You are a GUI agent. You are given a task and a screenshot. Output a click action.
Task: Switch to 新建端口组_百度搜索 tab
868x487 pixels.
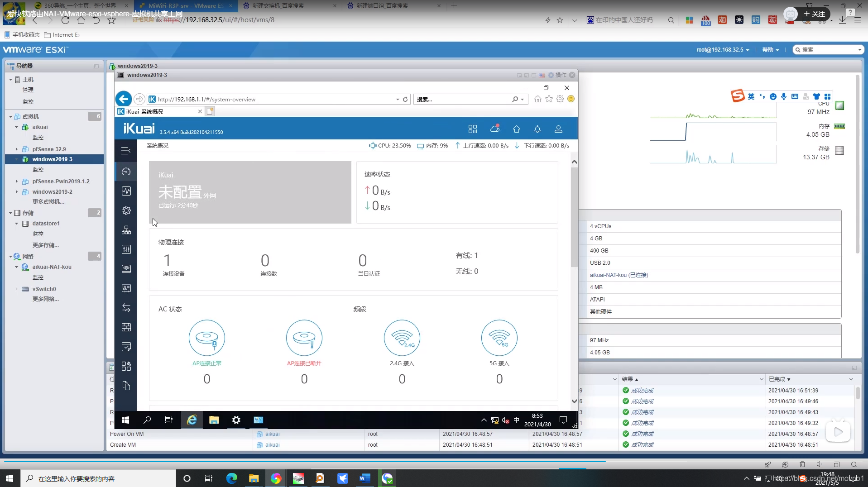click(395, 6)
